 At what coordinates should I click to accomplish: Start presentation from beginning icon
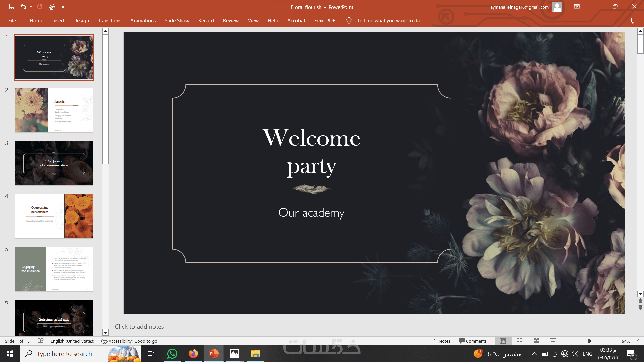click(51, 7)
